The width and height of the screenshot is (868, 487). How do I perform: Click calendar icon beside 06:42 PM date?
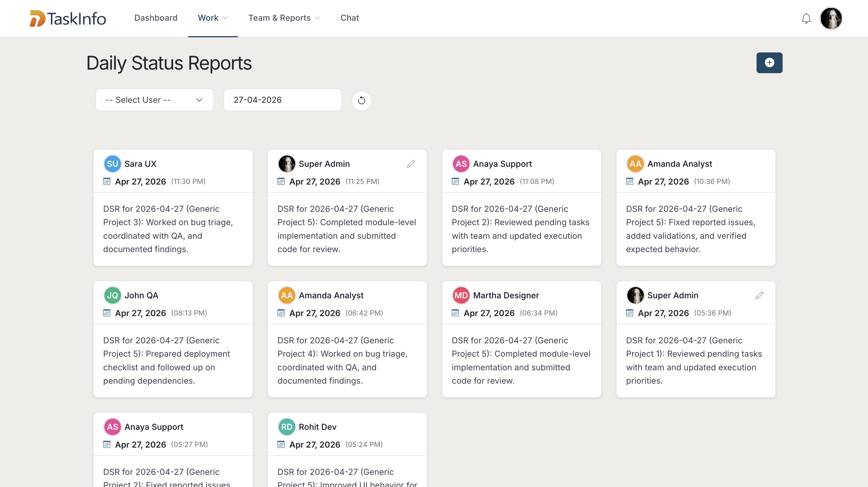281,313
